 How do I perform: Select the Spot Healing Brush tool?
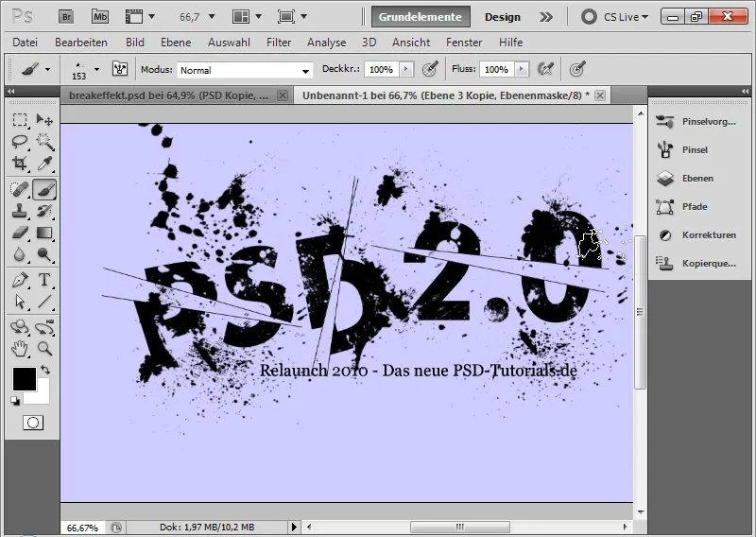pyautogui.click(x=20, y=189)
